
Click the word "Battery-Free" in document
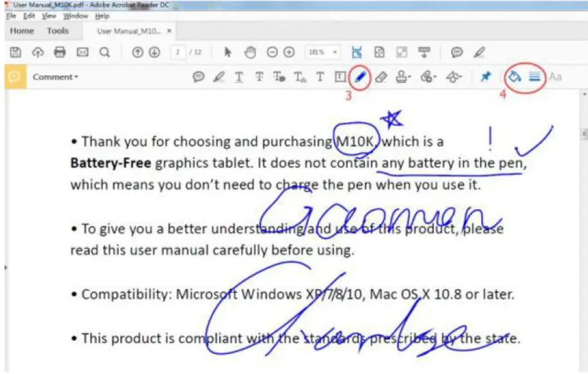click(111, 163)
